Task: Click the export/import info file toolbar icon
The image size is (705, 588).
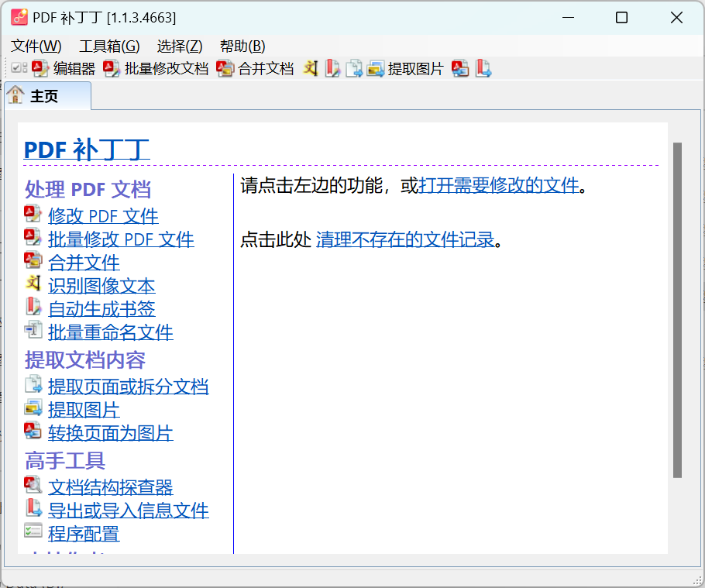Action: (x=483, y=69)
